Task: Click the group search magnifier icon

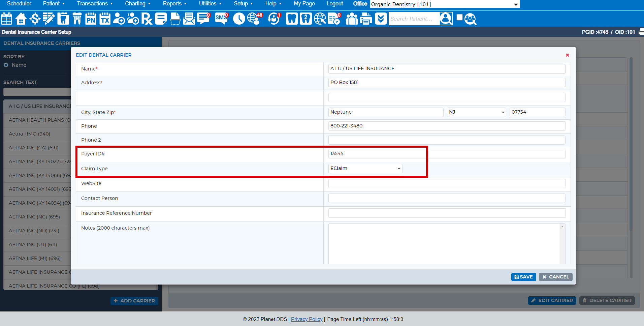Action: (471, 19)
